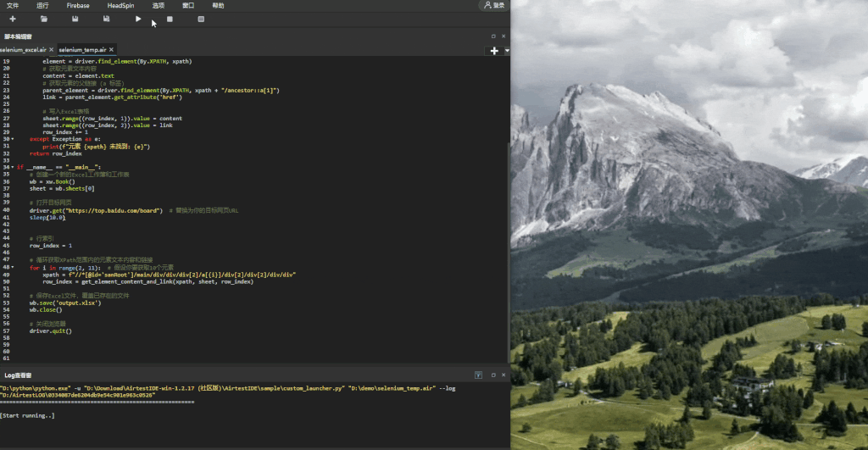
Task: Open the 窗口 menu
Action: click(x=188, y=6)
